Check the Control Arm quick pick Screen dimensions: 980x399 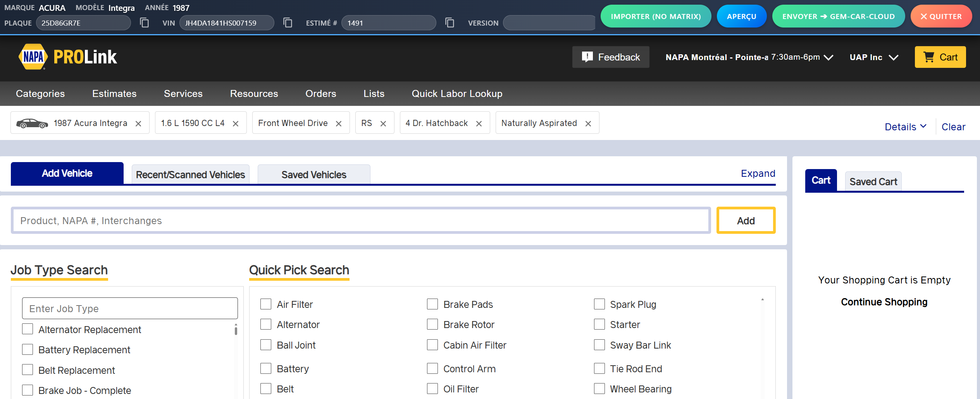(x=432, y=368)
